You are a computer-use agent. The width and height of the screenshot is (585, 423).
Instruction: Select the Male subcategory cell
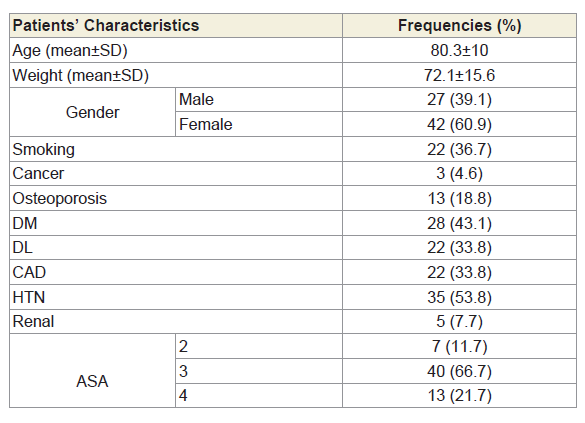click(x=259, y=100)
